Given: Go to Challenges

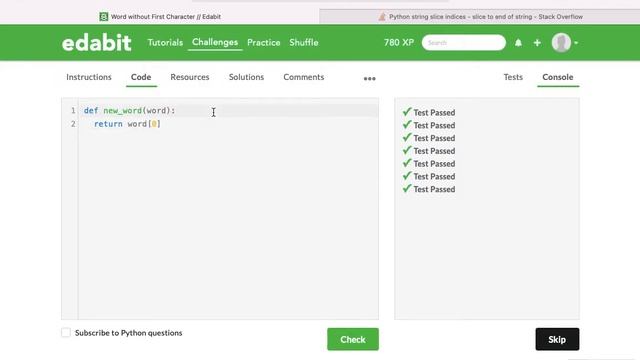Looking at the screenshot, I should [x=215, y=42].
